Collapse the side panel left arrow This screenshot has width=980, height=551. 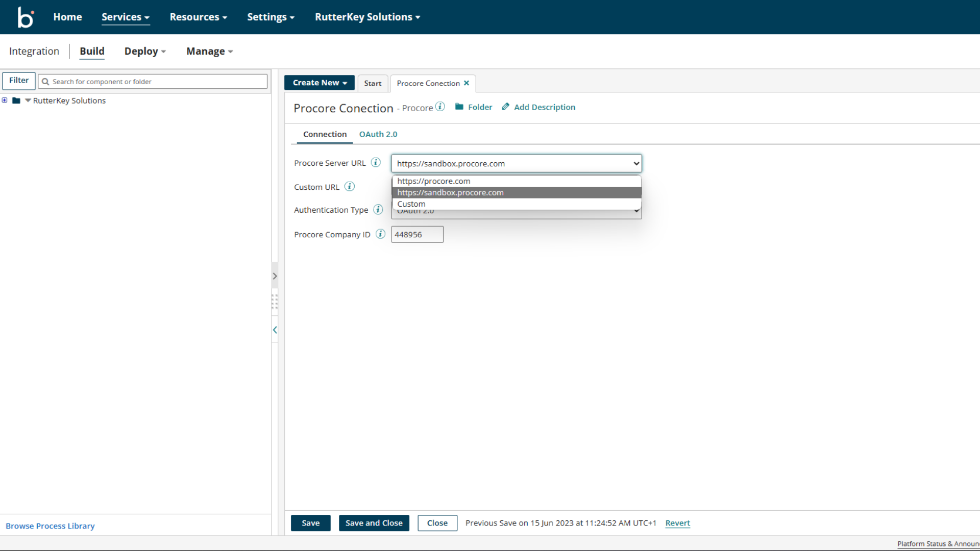pyautogui.click(x=275, y=330)
